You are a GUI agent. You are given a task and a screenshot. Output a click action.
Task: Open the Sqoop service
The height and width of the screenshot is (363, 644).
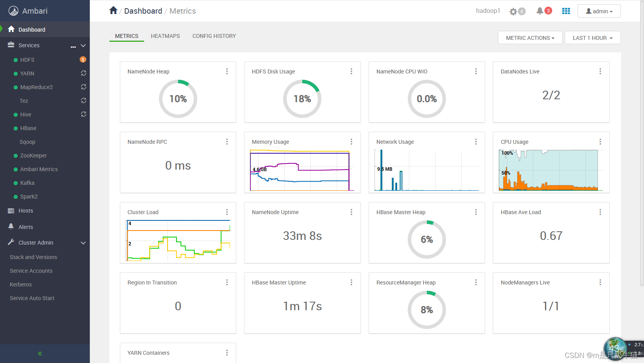coord(27,142)
